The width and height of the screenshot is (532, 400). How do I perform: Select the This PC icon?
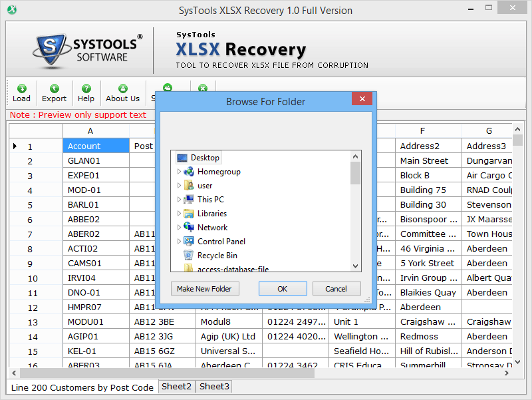[189, 200]
